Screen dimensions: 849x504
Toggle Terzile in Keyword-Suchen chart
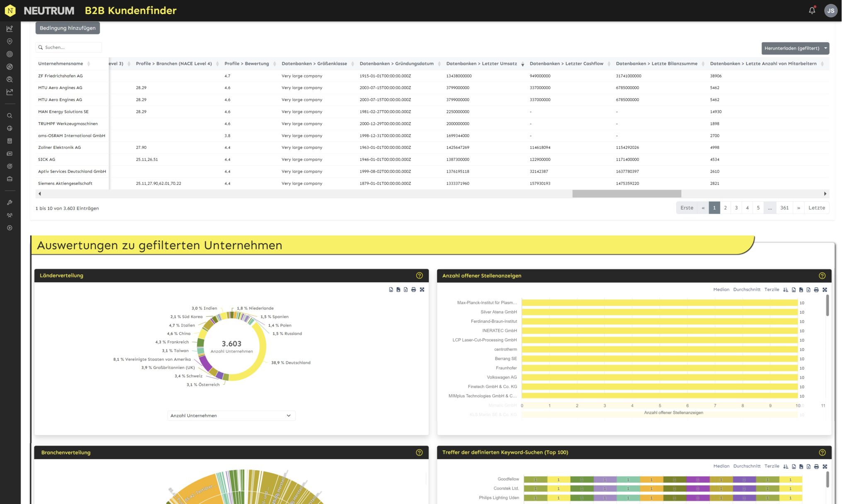click(x=771, y=466)
